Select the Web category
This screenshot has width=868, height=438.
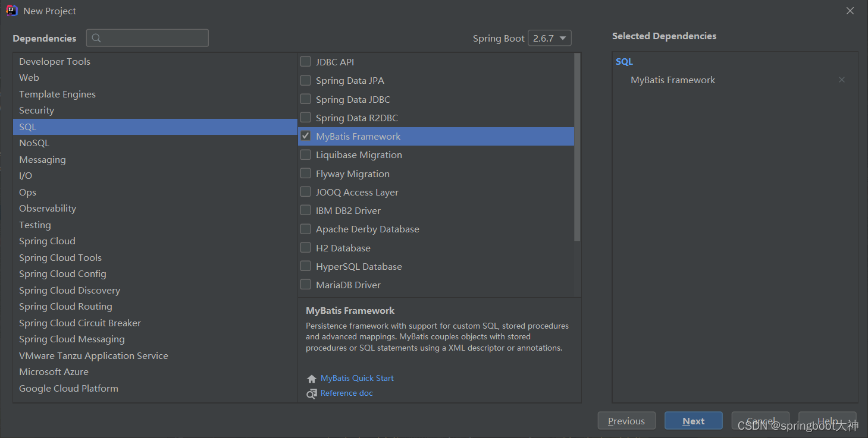(x=155, y=78)
